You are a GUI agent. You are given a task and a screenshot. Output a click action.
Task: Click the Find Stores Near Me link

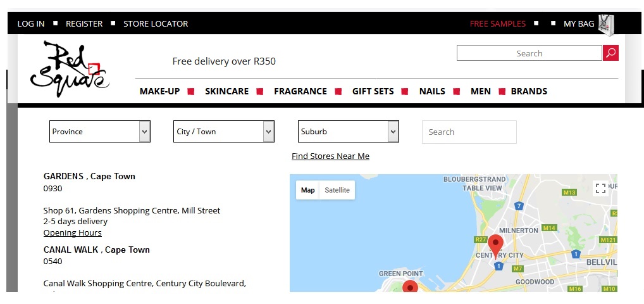(x=330, y=156)
